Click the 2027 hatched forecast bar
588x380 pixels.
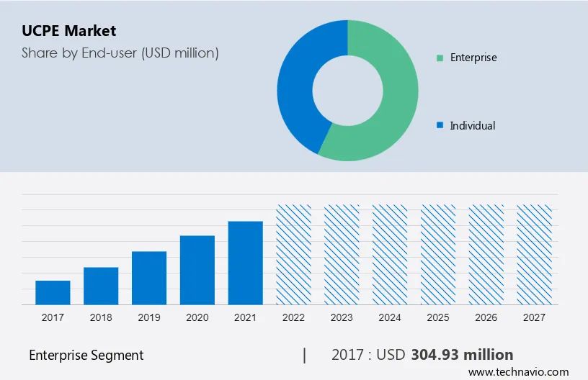pos(535,255)
